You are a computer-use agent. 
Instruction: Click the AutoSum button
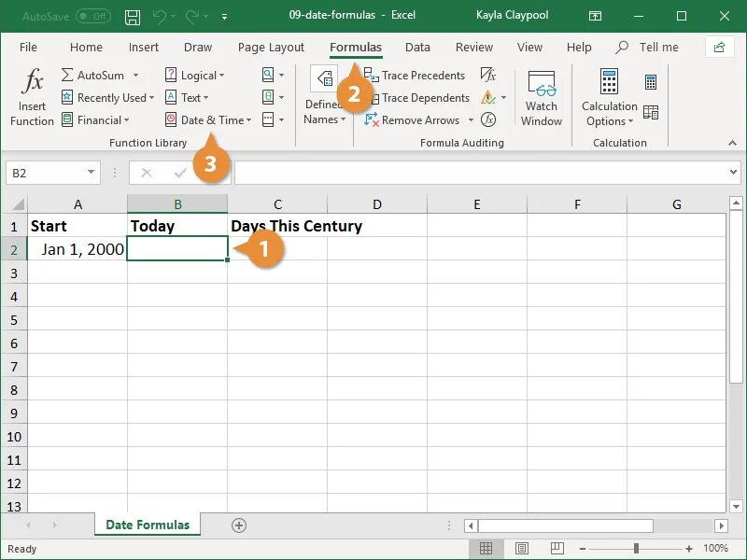coord(92,76)
